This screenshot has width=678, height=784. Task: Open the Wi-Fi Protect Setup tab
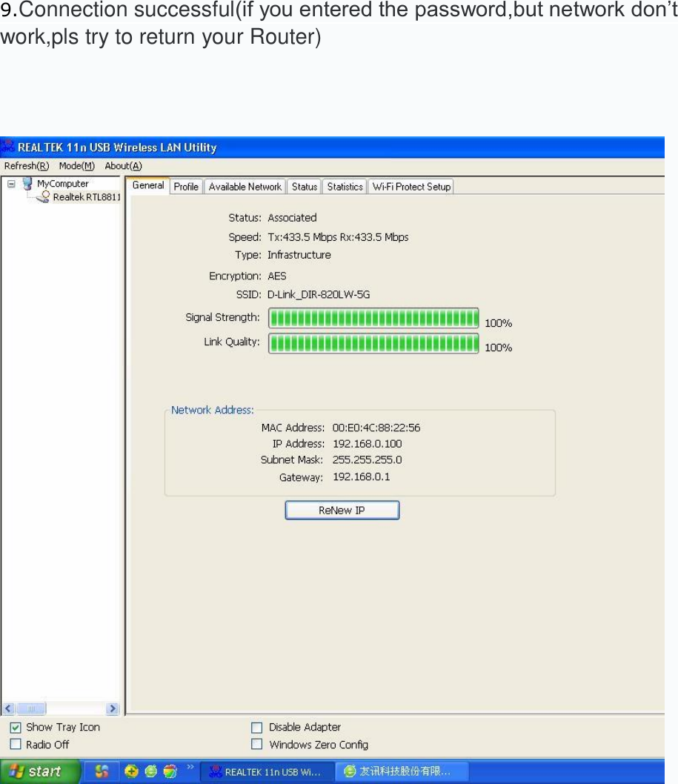click(x=411, y=187)
